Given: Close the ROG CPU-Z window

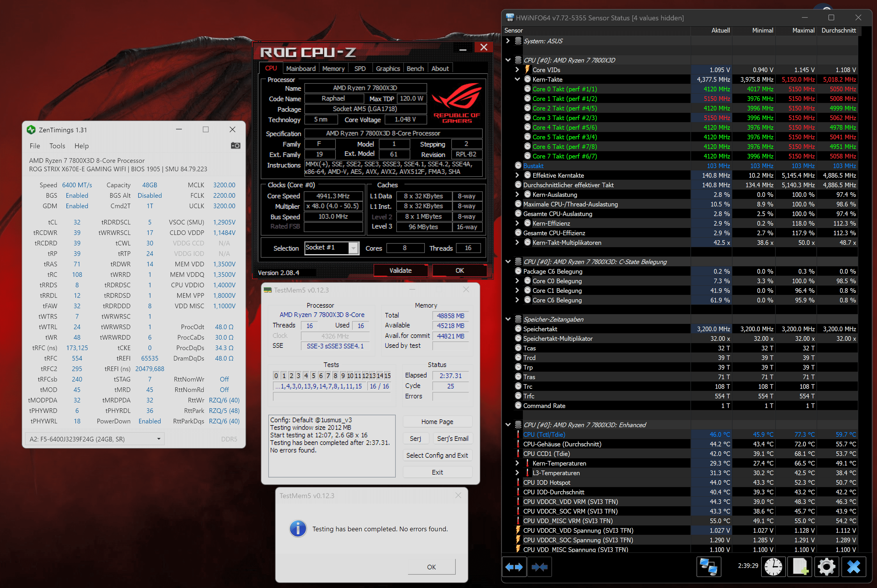Looking at the screenshot, I should tap(484, 47).
